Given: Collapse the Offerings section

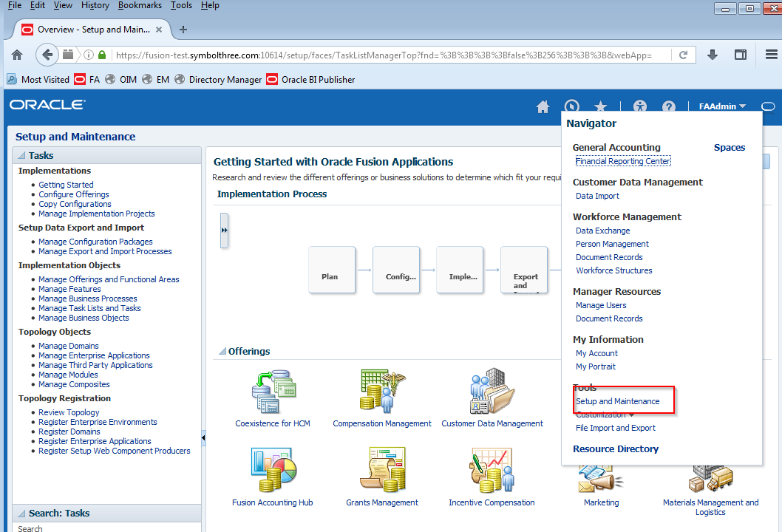Looking at the screenshot, I should click(222, 352).
